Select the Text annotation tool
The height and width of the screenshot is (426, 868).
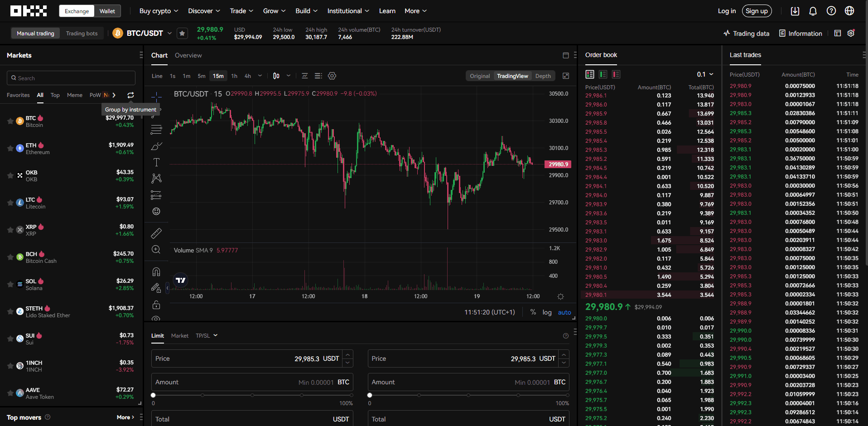click(156, 162)
